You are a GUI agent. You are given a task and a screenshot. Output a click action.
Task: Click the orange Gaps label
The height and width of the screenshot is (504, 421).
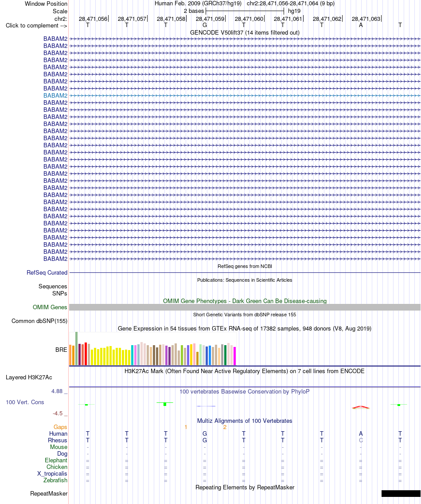(60, 427)
